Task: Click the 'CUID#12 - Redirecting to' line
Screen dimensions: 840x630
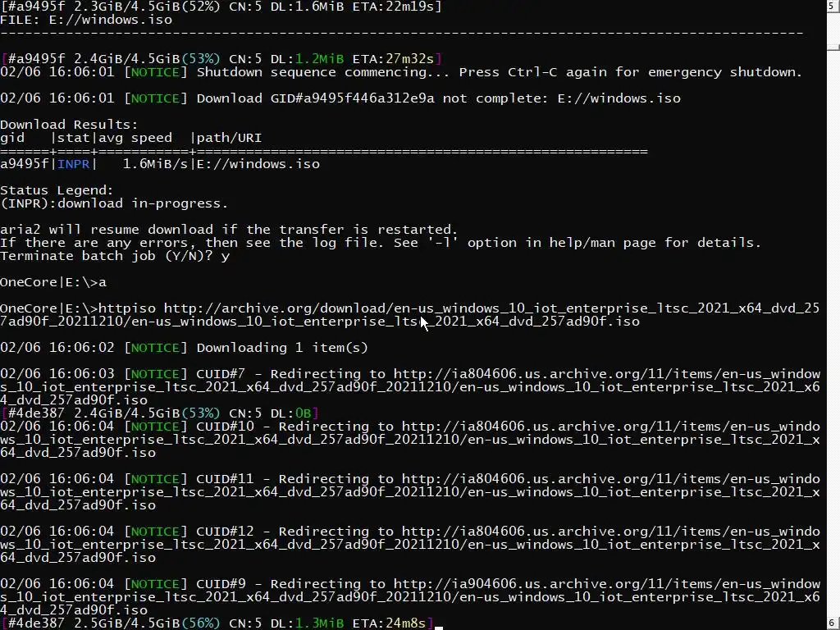Action: pyautogui.click(x=410, y=545)
